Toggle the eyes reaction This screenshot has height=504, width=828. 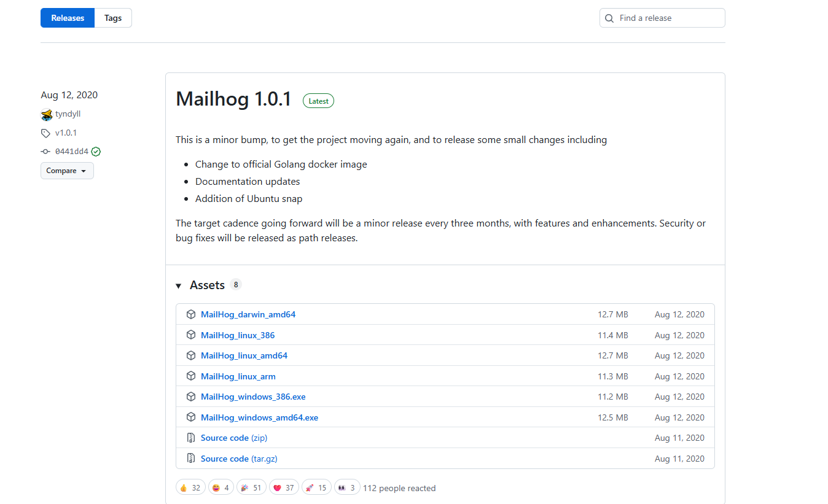[346, 487]
